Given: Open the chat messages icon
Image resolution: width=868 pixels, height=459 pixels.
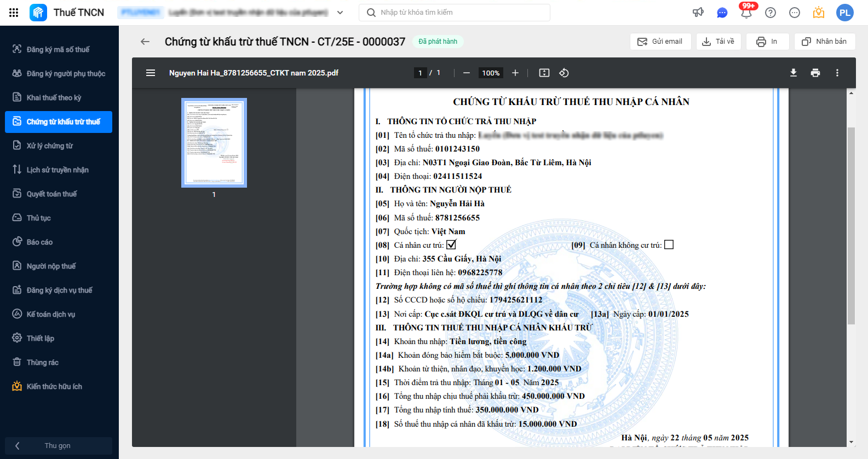Looking at the screenshot, I should tap(722, 13).
